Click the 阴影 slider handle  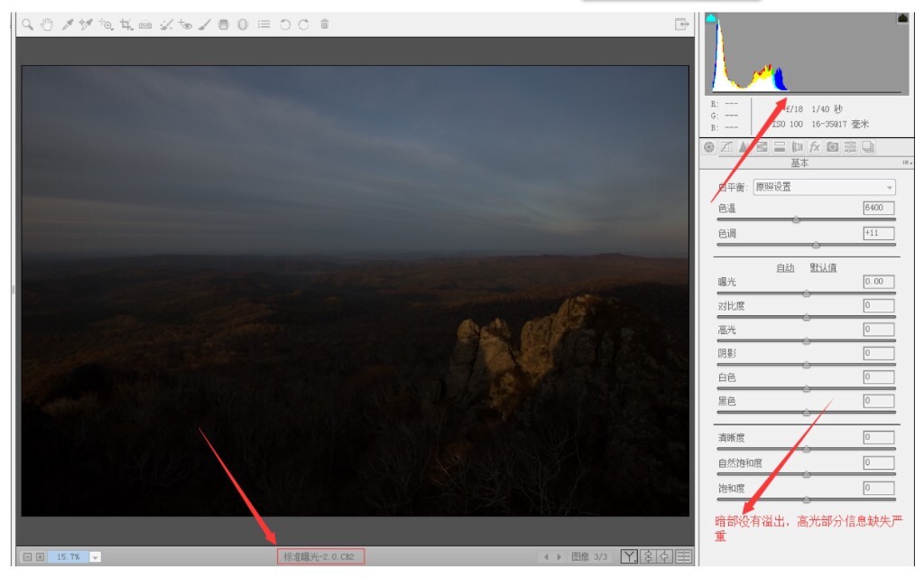click(x=806, y=365)
